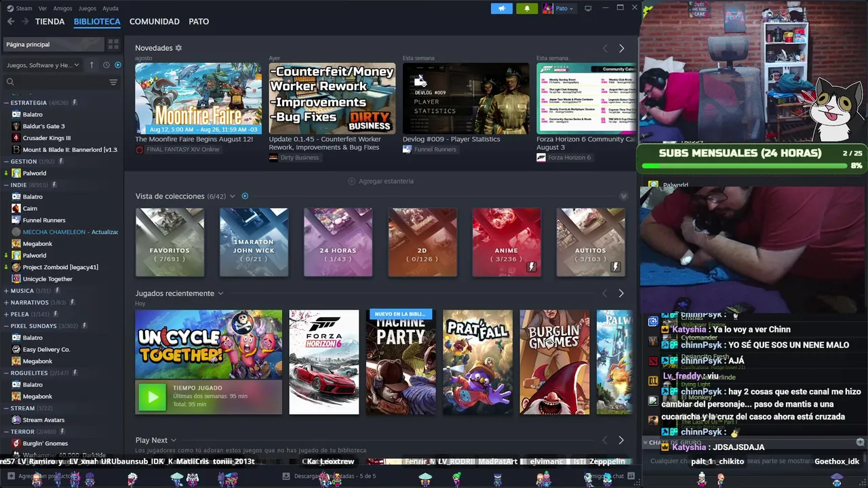
Task: Open the FAVORITOS collection tile
Action: click(170, 242)
